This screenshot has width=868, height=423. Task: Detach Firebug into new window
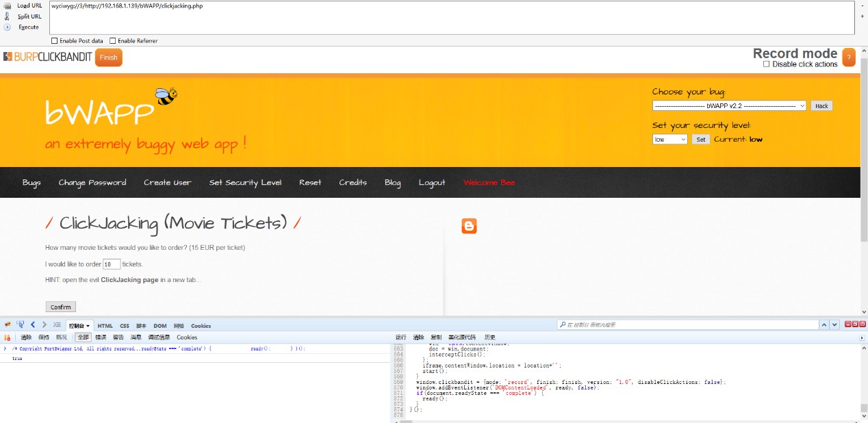pyautogui.click(x=855, y=324)
